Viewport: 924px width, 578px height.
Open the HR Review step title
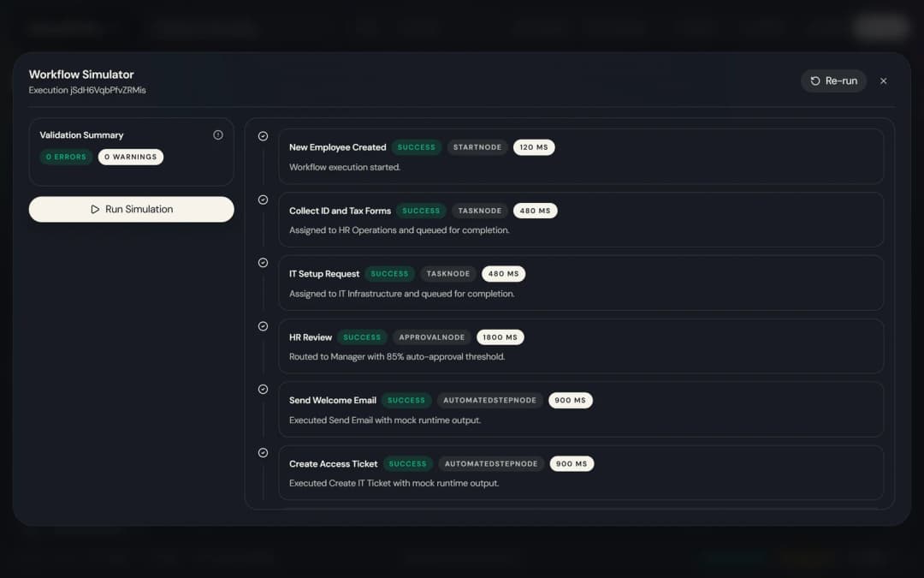(x=311, y=337)
